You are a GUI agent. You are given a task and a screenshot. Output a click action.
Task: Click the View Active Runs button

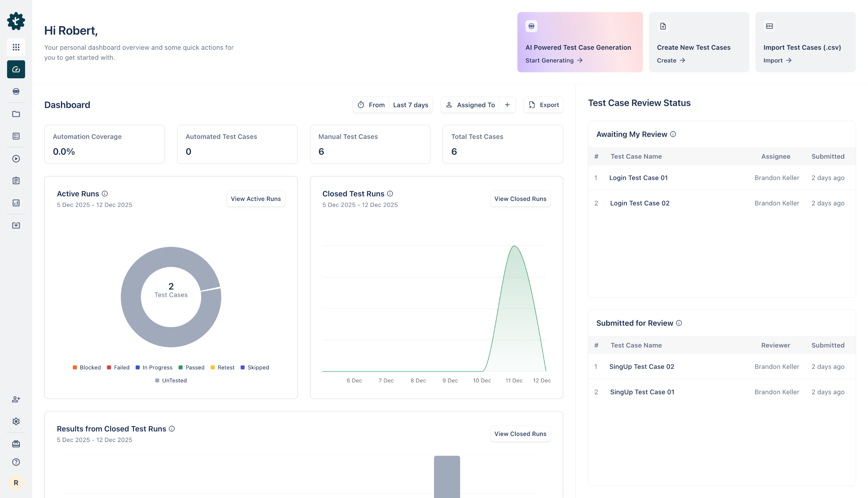[x=255, y=199]
